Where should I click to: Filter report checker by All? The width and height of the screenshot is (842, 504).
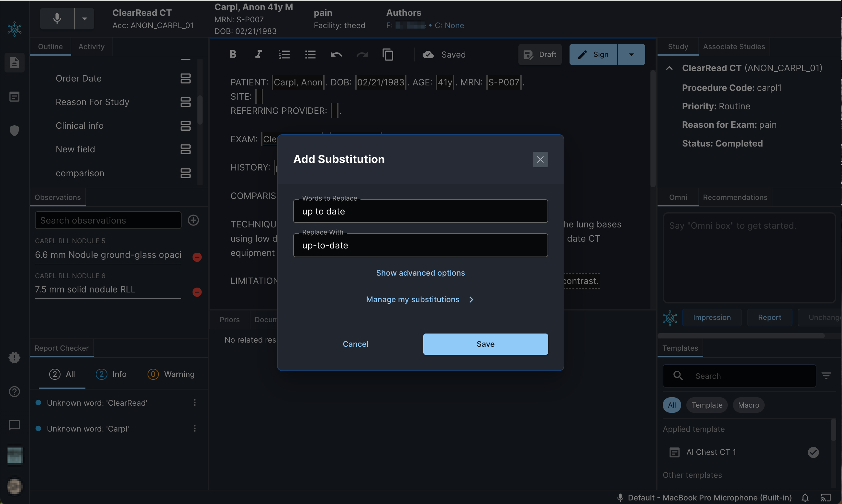click(62, 374)
